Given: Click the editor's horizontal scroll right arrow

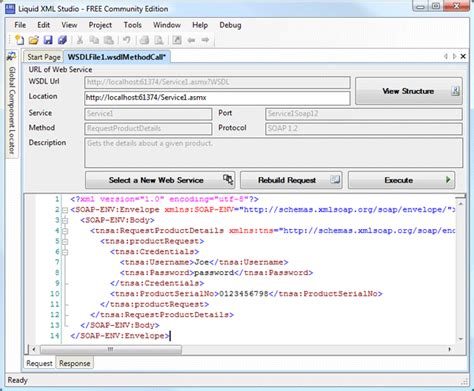Looking at the screenshot, I should coord(450,349).
